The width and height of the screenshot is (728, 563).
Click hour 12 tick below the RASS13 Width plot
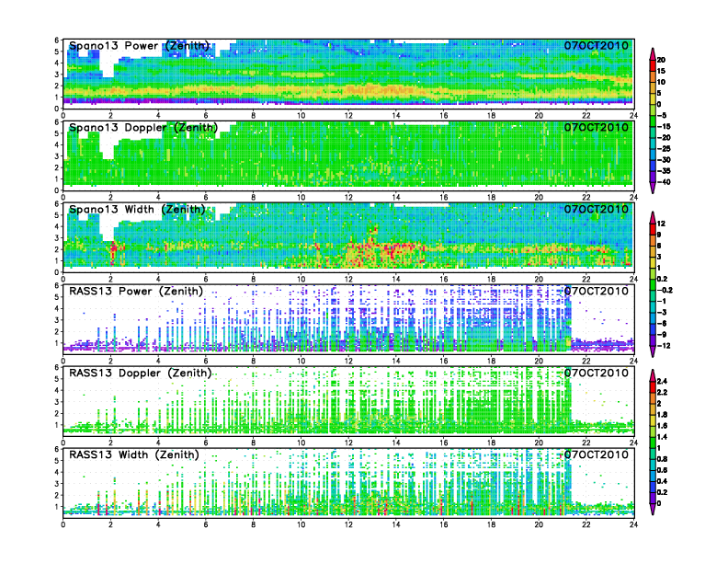[348, 524]
